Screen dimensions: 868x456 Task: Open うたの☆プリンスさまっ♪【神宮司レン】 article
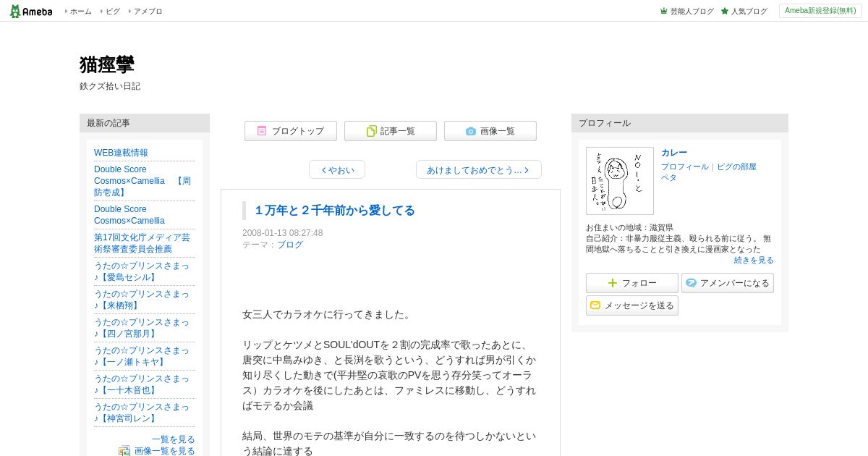click(x=142, y=413)
